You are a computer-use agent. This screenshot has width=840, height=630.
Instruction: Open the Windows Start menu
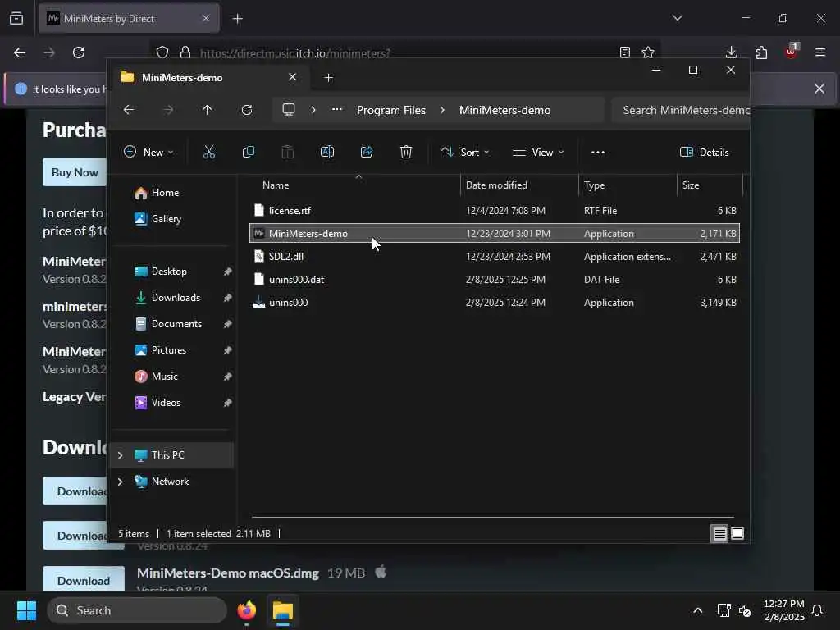26,610
